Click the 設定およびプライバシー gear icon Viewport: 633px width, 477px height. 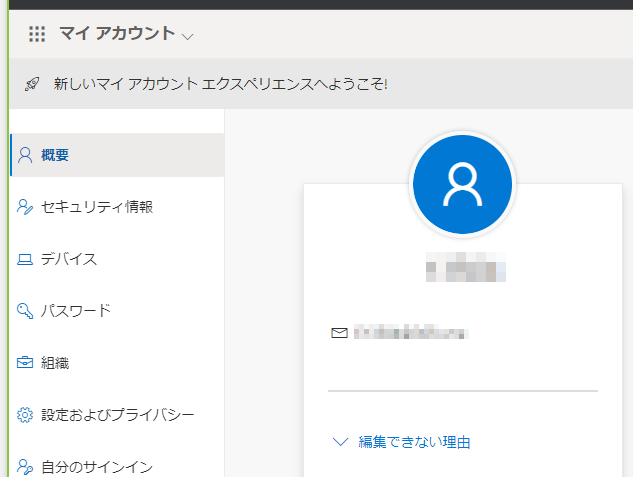[x=26, y=415]
